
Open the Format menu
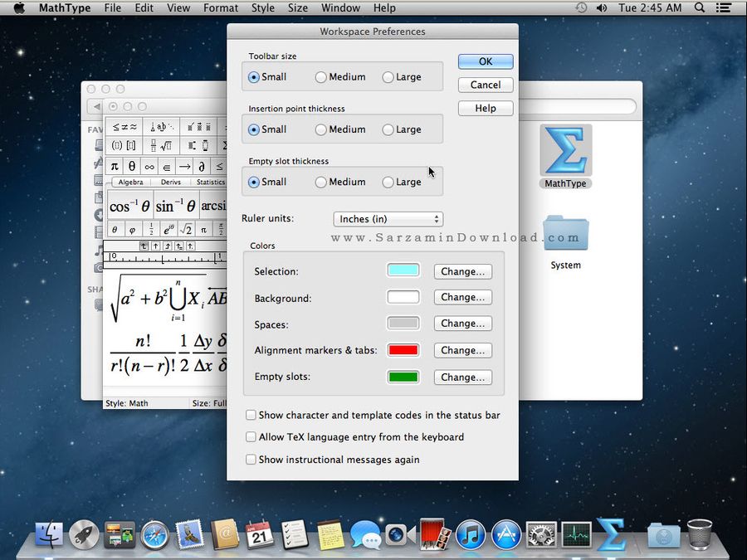(x=221, y=7)
